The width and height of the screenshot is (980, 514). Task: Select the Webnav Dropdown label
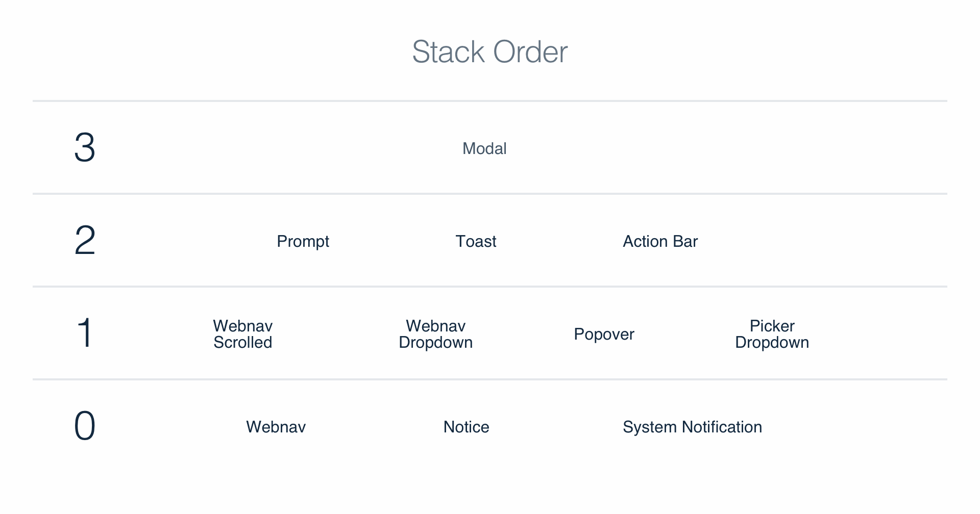435,334
